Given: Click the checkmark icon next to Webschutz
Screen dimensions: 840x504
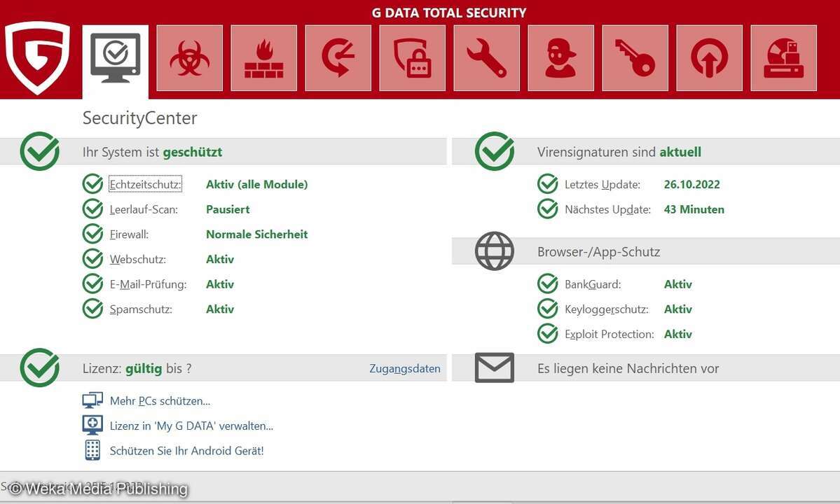Looking at the screenshot, I should 92,259.
